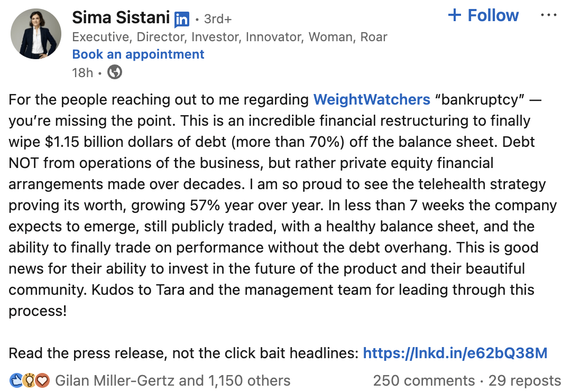This screenshot has width=571, height=392.
Task: Open the three-dot post options menu
Action: [x=549, y=15]
